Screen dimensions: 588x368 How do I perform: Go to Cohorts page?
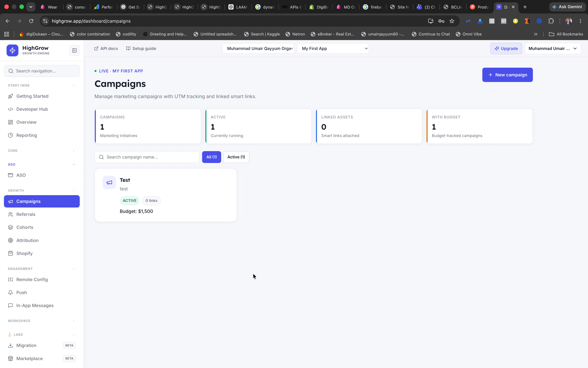(42, 227)
